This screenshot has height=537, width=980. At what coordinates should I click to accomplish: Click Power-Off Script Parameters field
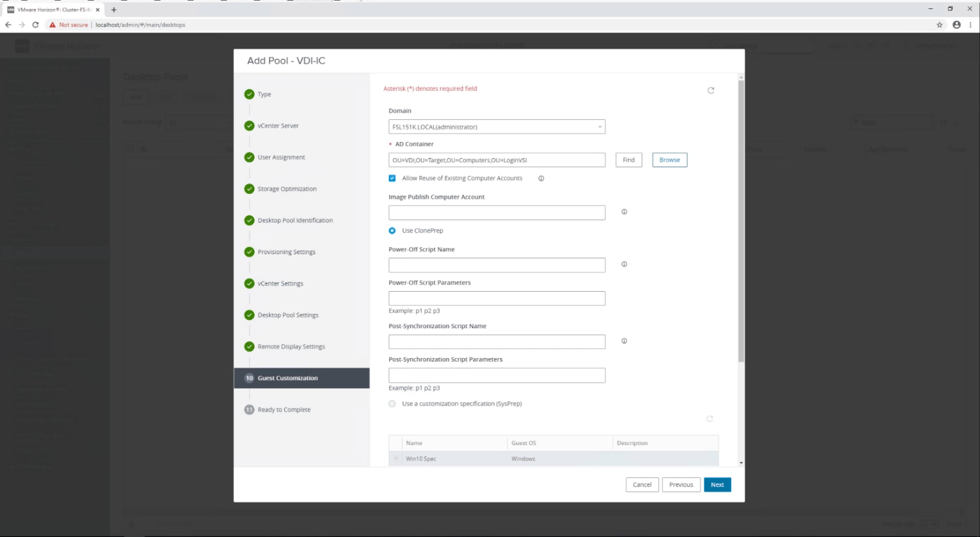(497, 298)
